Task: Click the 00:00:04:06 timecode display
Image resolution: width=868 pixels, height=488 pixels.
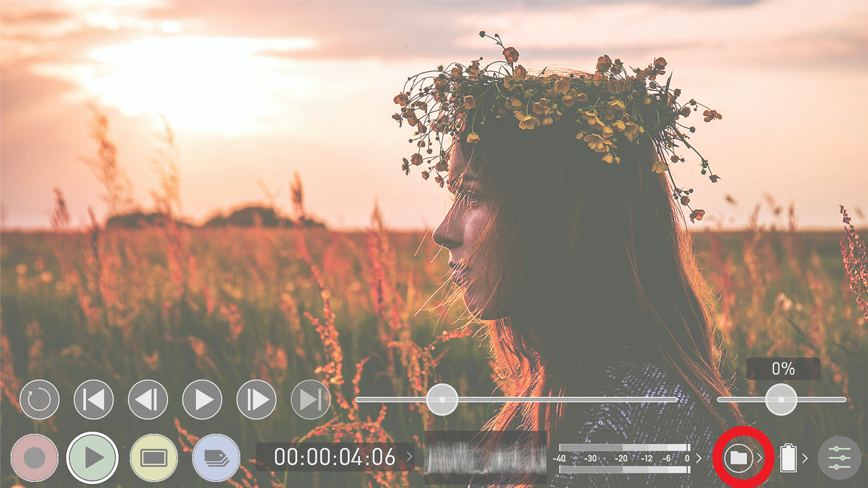Action: point(334,458)
